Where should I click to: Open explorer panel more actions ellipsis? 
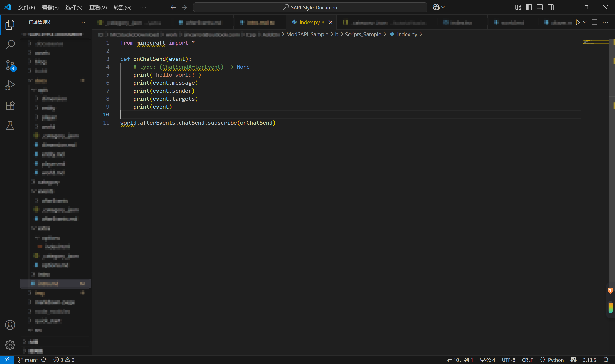coord(82,22)
